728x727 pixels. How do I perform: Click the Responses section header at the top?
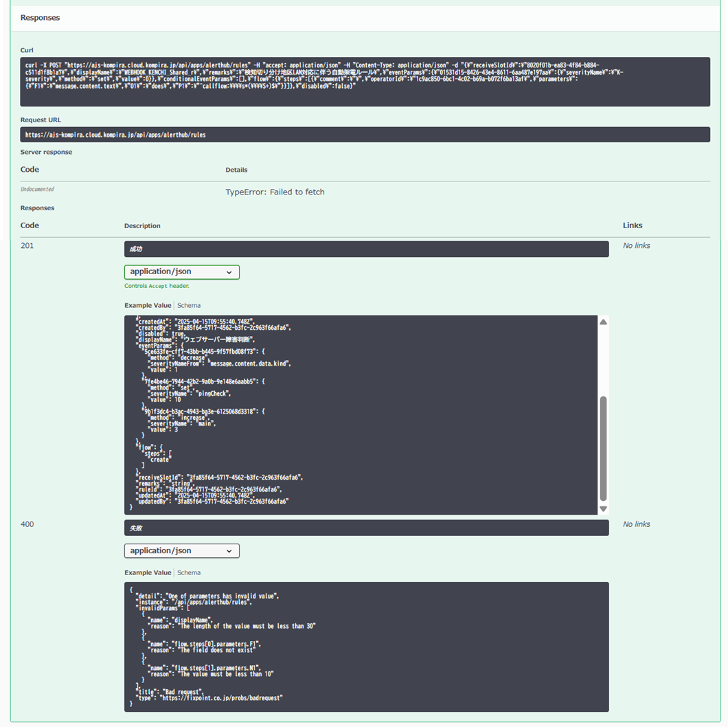click(40, 18)
